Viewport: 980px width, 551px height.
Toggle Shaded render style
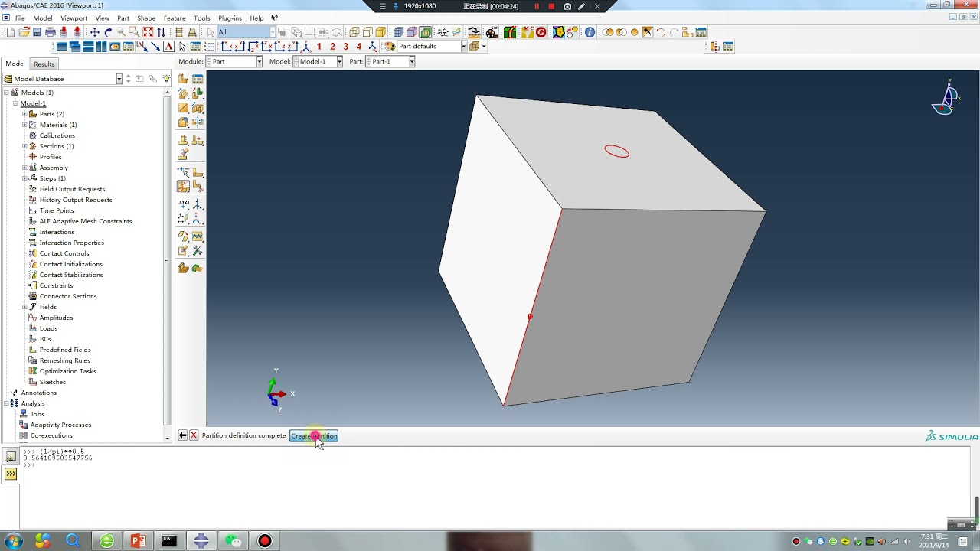(381, 32)
